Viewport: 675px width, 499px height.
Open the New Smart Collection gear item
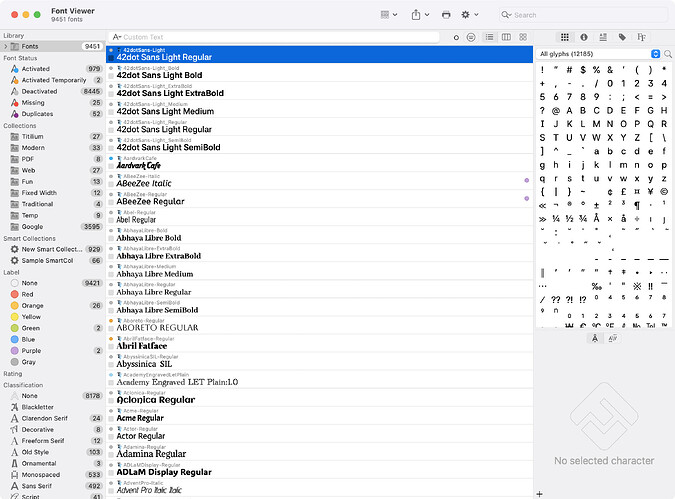(52, 249)
